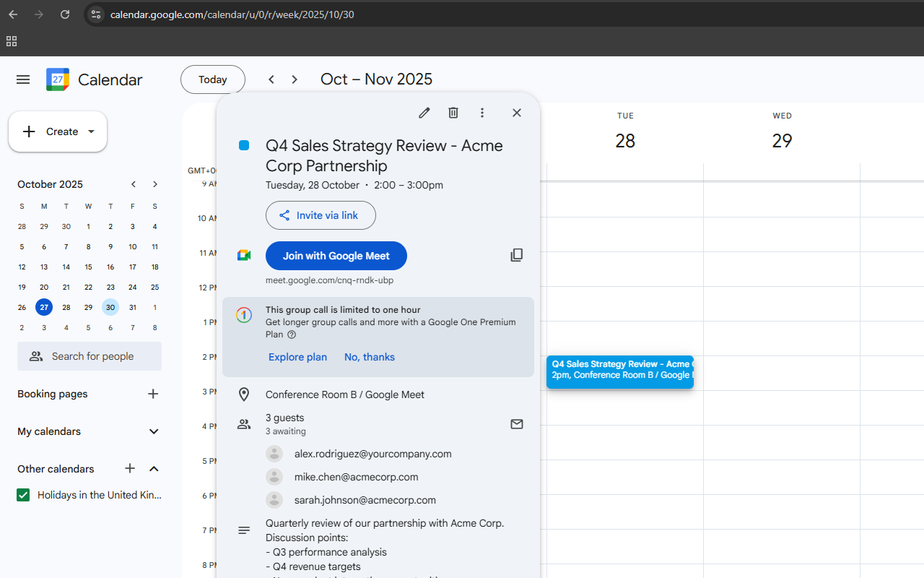Copy the Google Meet link

click(x=516, y=254)
